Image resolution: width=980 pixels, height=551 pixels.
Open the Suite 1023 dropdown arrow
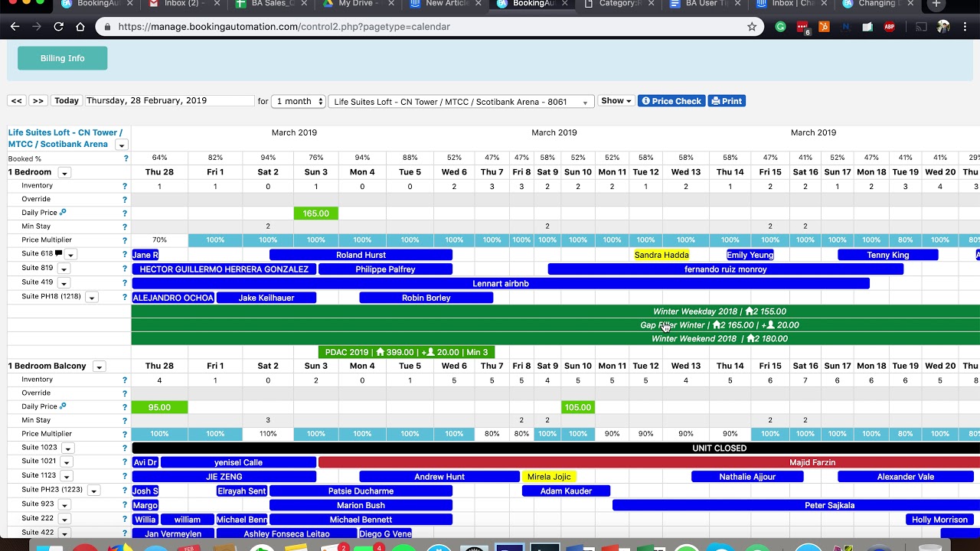coord(67,448)
